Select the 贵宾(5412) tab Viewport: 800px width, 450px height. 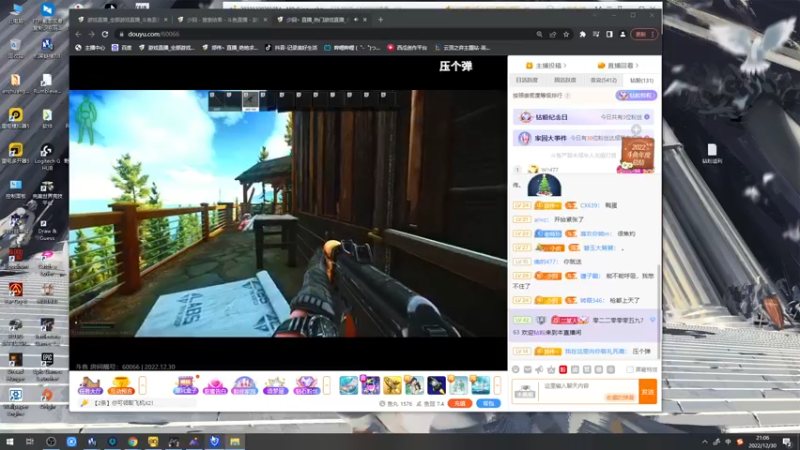click(x=604, y=80)
